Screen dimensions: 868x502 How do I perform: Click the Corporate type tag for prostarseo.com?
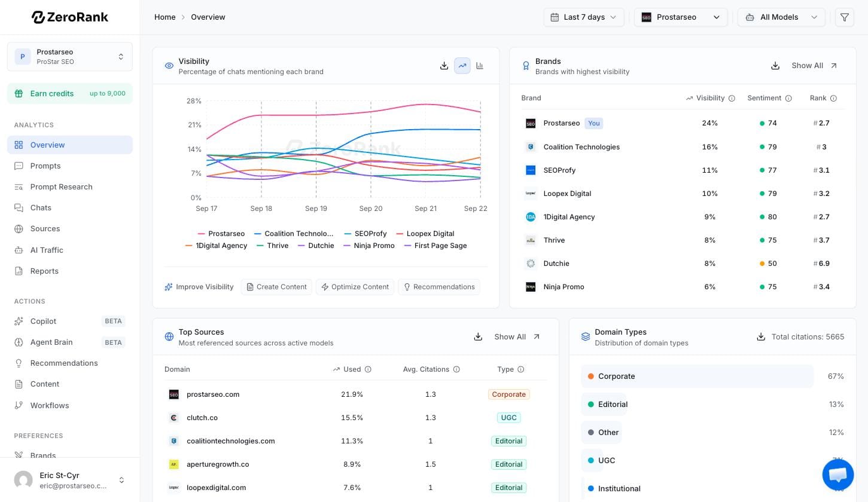pyautogui.click(x=509, y=394)
